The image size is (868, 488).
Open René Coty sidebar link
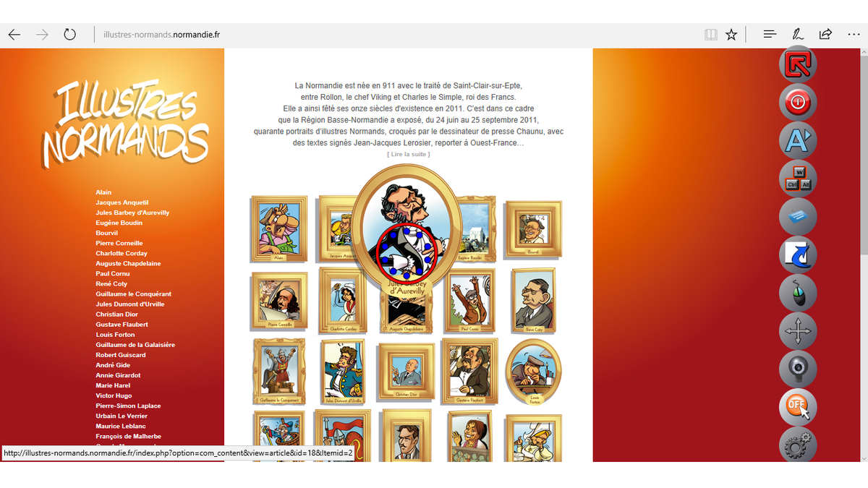(111, 284)
